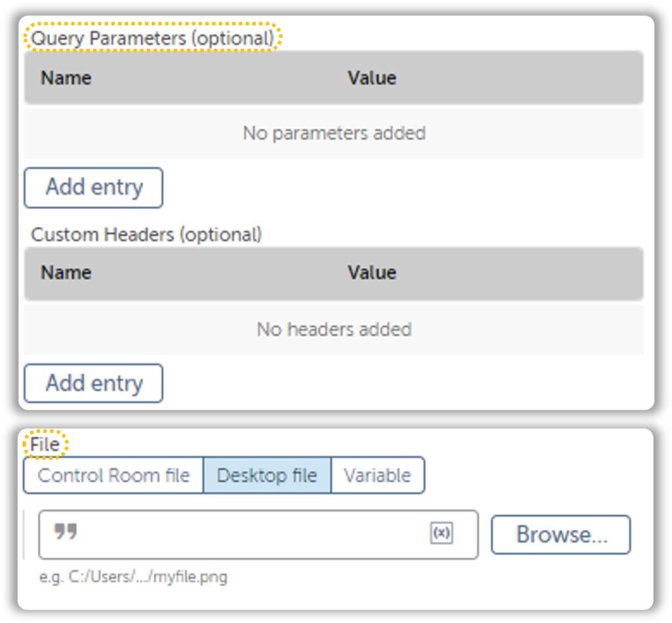Select the Desktop file option

[267, 475]
